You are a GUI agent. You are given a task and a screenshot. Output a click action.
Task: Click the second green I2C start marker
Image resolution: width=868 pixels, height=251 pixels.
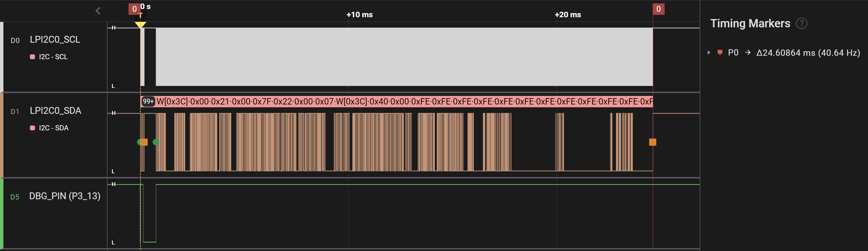point(156,142)
